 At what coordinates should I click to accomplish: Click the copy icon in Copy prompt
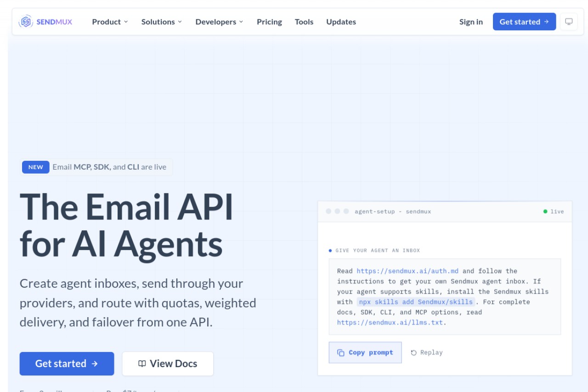click(341, 353)
